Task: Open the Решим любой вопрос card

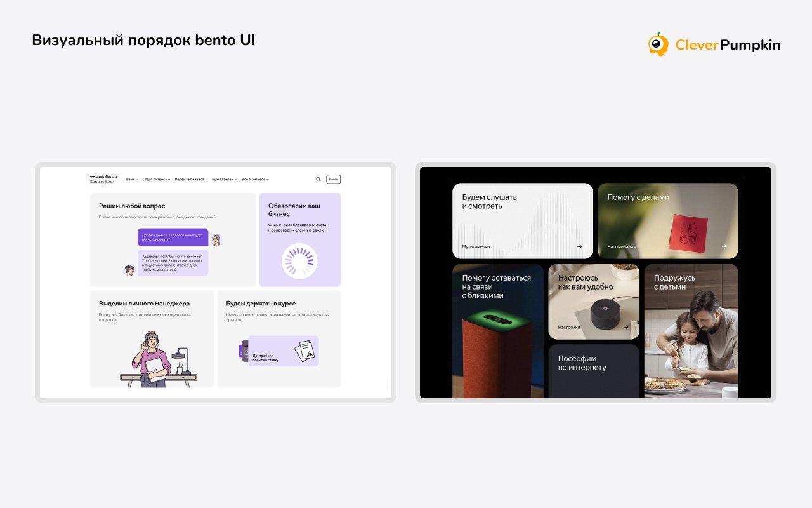Action: (x=173, y=240)
